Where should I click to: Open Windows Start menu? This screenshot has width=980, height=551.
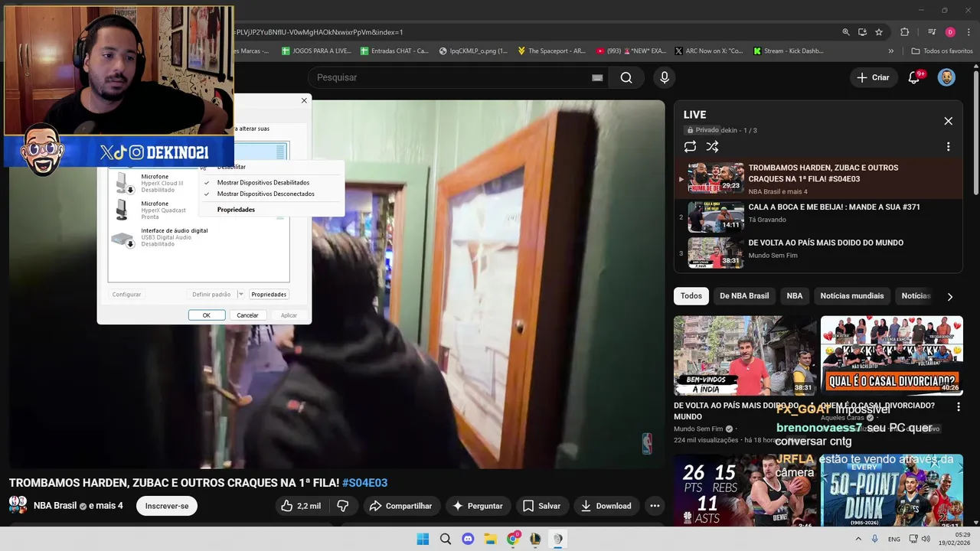(x=423, y=539)
